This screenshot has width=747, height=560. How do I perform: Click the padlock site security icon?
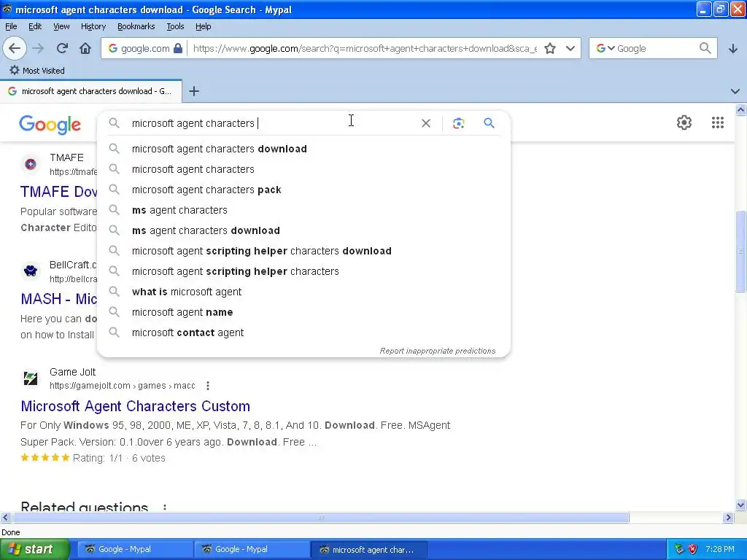pyautogui.click(x=178, y=48)
